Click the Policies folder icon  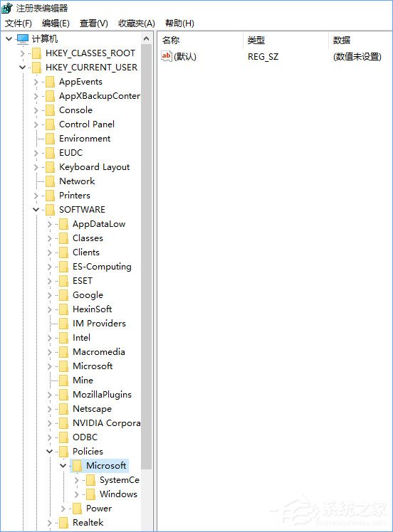[64, 452]
